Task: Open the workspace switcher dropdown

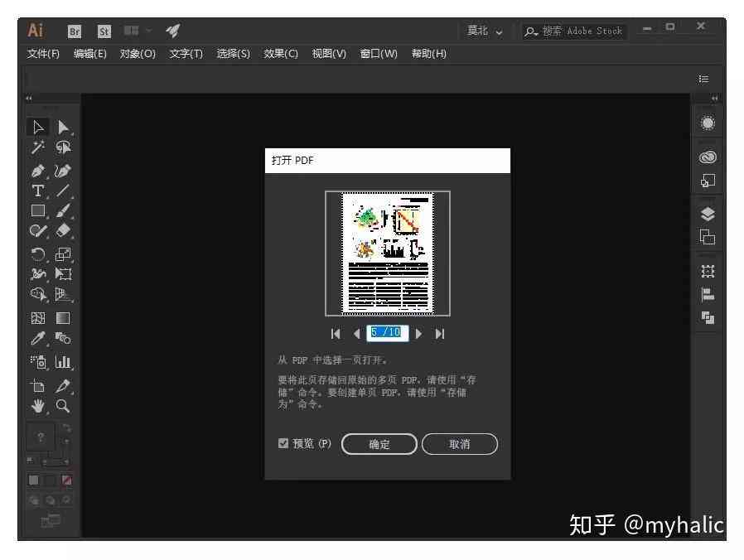Action: 485,31
